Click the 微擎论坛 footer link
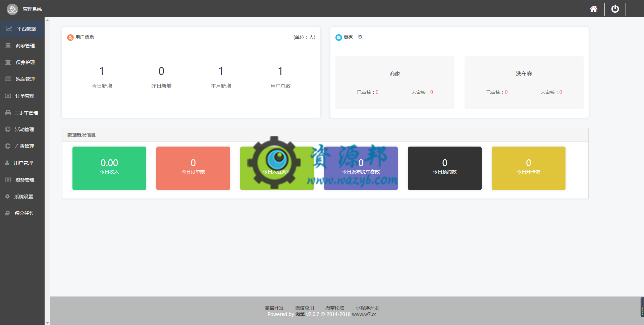The width and height of the screenshot is (644, 325). [335, 308]
